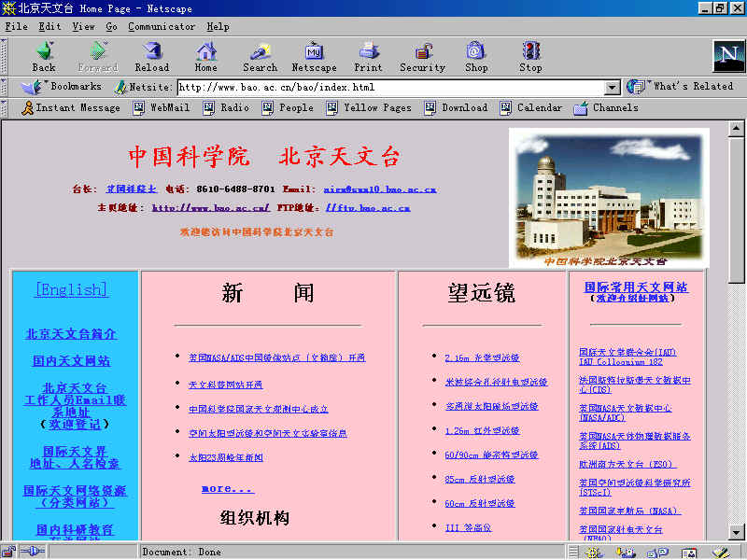Open the Mailbox from the component bar
747x560 pixels.
(x=626, y=553)
